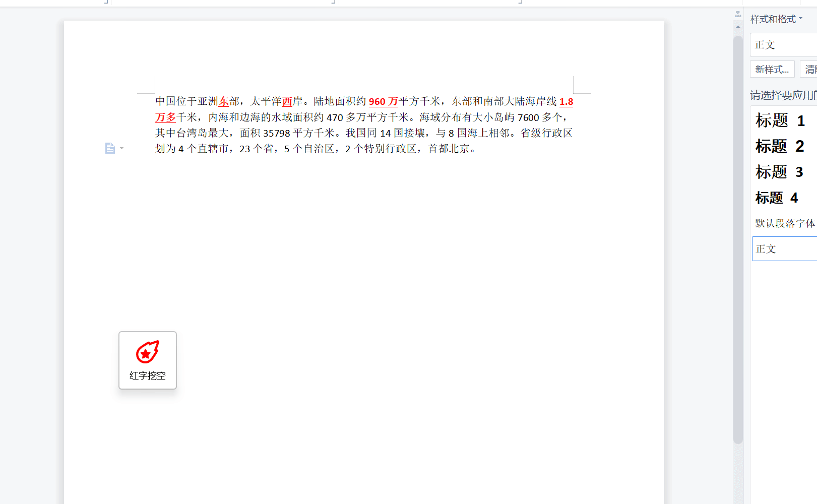
Task: Expand the 样式和格式 panel title dropdown
Action: [x=800, y=19]
